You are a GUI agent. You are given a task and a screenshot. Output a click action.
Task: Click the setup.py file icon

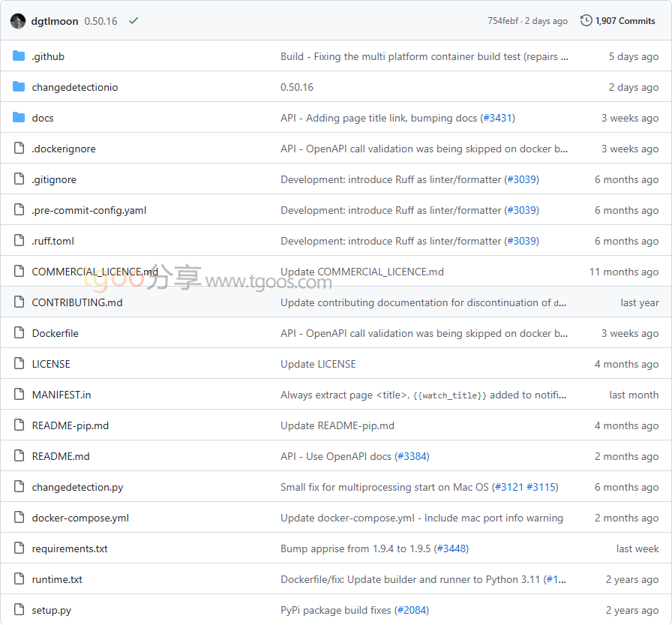pos(19,610)
